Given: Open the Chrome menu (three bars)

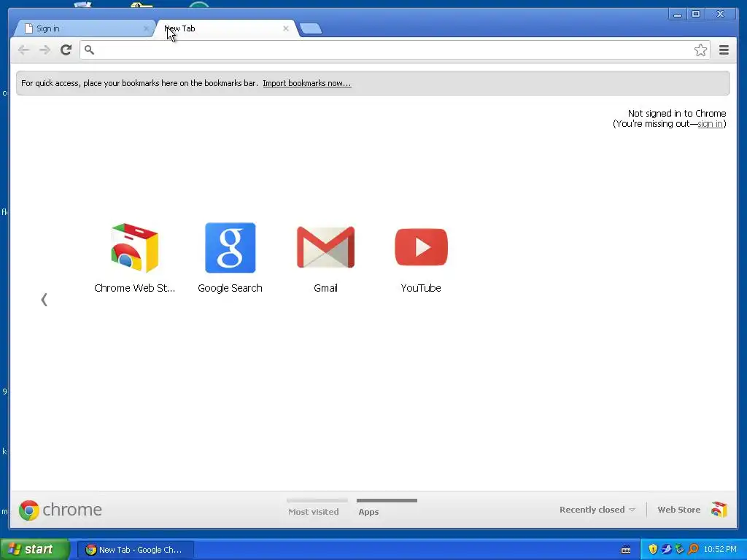Looking at the screenshot, I should click(724, 50).
